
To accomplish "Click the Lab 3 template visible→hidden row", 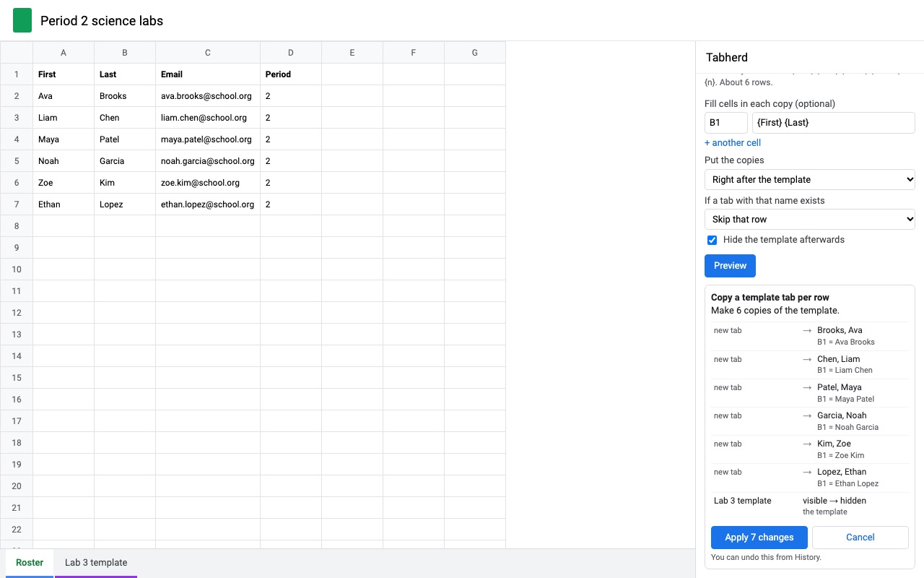I will tap(809, 506).
